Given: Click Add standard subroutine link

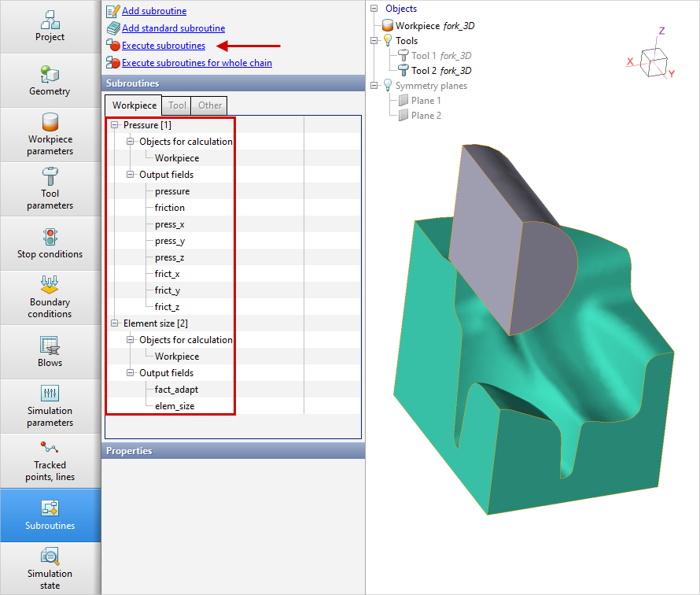Looking at the screenshot, I should pos(173,28).
